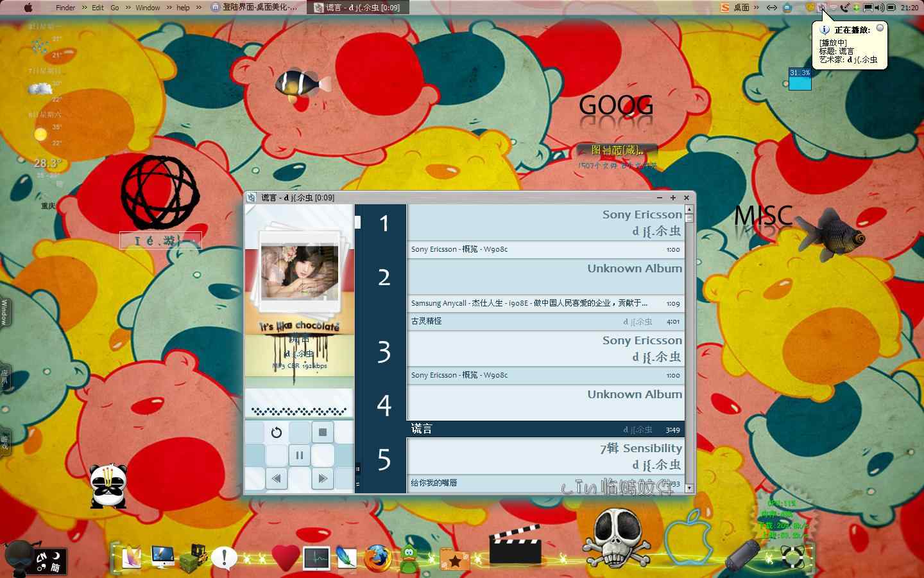Select Samsung Anycall track at 1:09
Image resolution: width=924 pixels, height=578 pixels.
coord(545,303)
